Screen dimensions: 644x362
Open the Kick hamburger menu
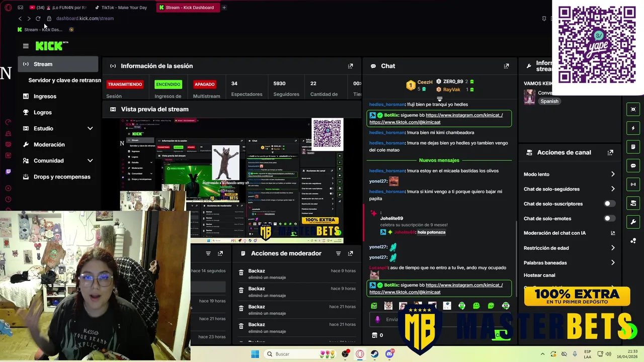coord(26,46)
